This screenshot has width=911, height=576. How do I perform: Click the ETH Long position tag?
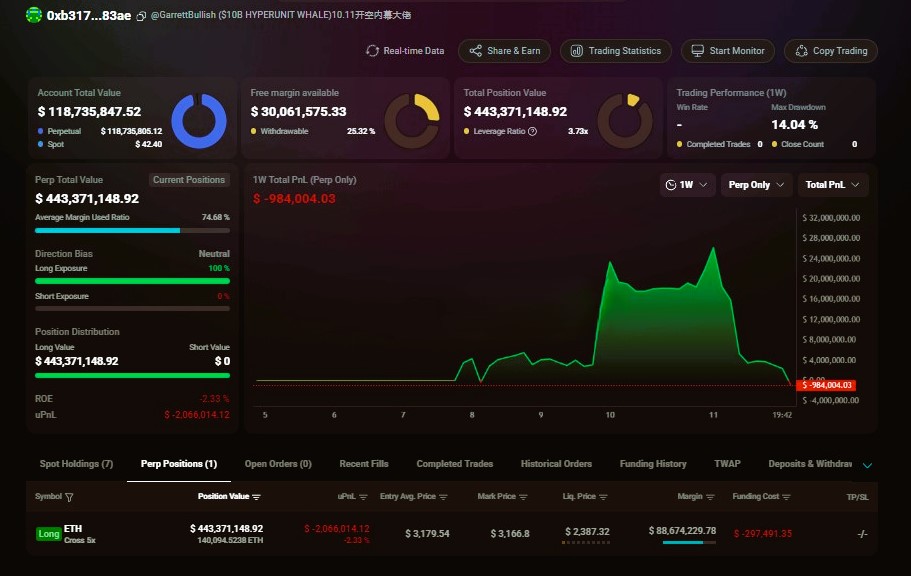[x=48, y=534]
